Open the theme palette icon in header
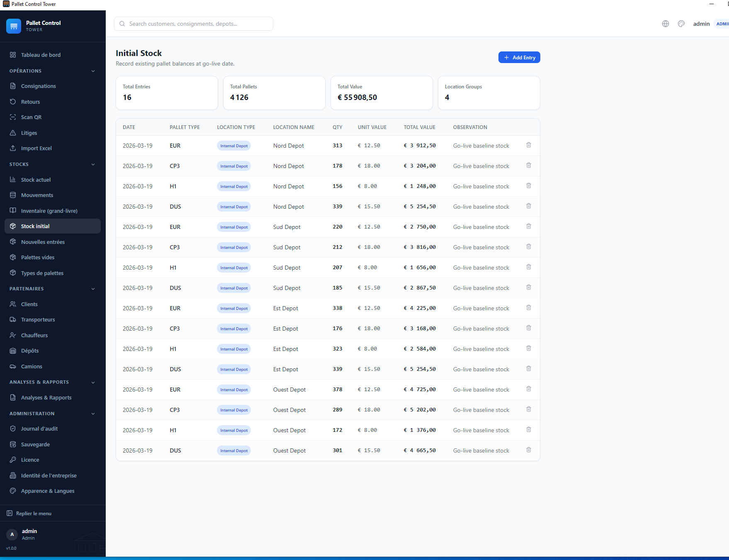The width and height of the screenshot is (729, 560). pyautogui.click(x=681, y=24)
